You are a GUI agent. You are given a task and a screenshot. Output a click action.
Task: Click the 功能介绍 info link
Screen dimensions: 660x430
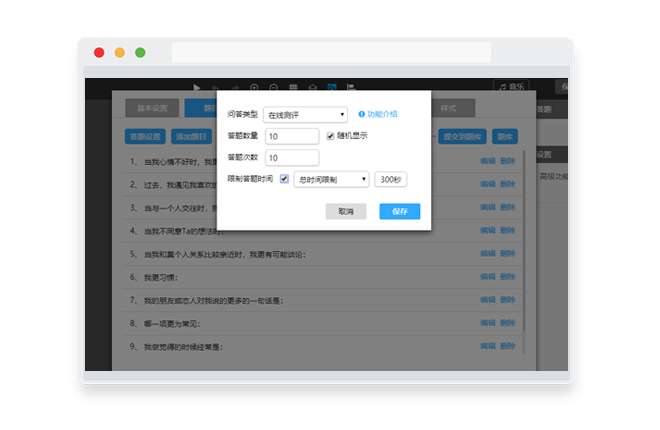click(378, 114)
